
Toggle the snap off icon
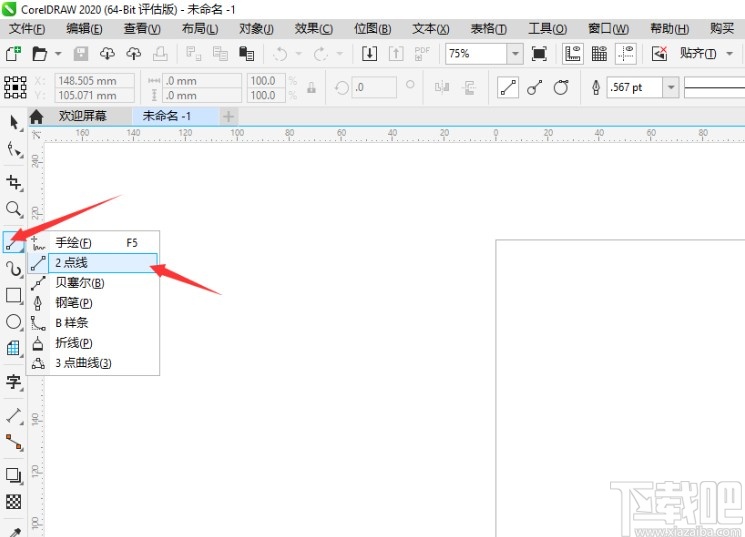[659, 53]
